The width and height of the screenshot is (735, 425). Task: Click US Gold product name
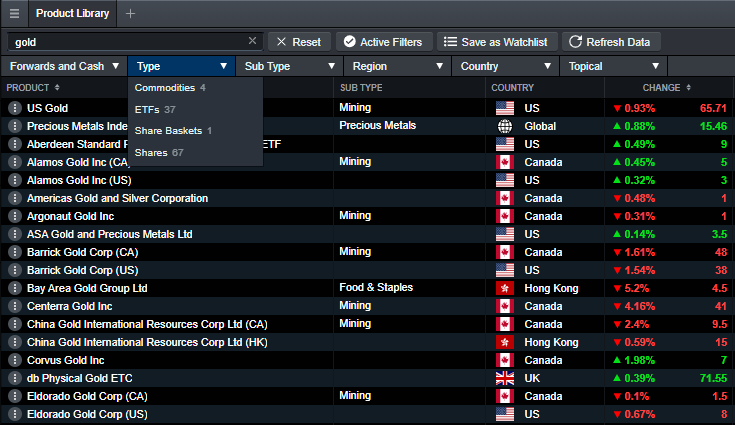47,108
